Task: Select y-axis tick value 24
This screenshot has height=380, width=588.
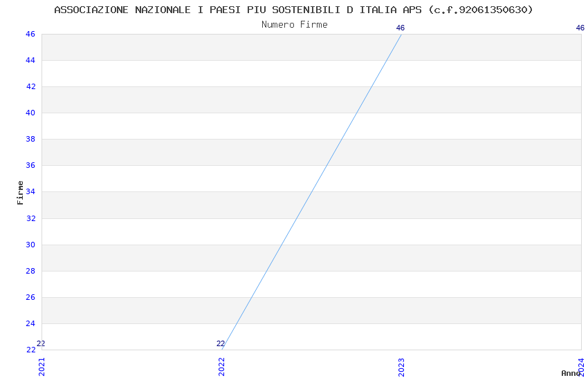Action: (30, 323)
